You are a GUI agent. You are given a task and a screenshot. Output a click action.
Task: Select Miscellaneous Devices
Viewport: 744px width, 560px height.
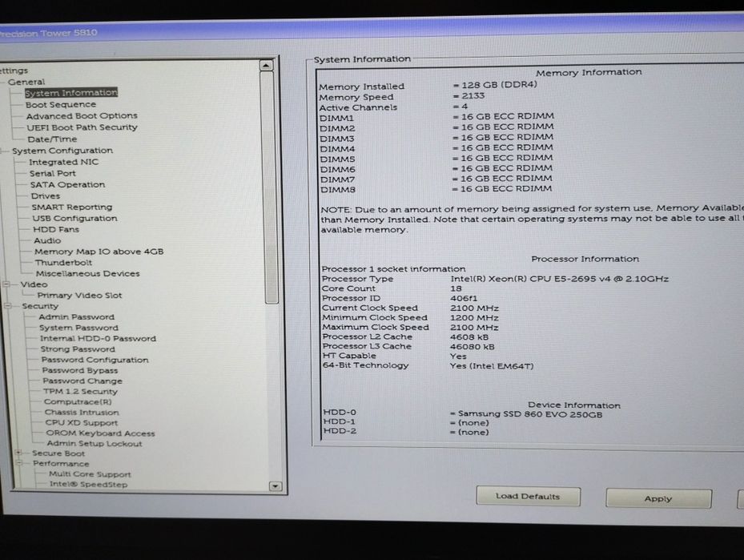(x=88, y=273)
